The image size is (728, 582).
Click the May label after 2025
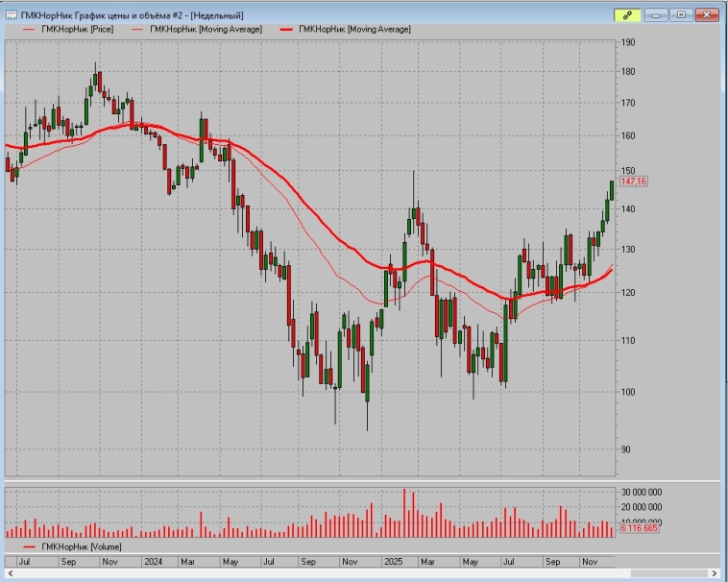pos(470,562)
